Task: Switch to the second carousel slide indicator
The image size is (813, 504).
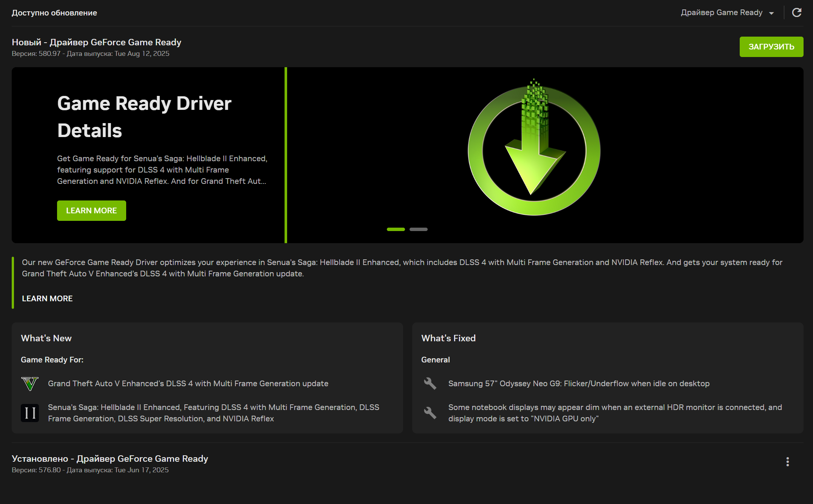Action: click(x=418, y=229)
